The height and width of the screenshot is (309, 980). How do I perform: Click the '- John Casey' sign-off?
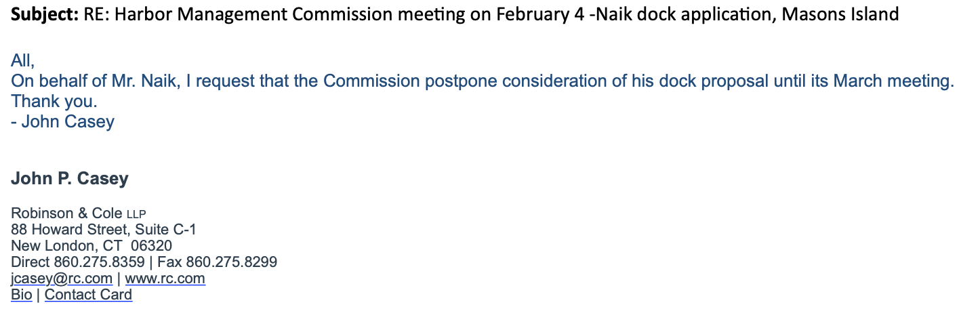pyautogui.click(x=63, y=122)
